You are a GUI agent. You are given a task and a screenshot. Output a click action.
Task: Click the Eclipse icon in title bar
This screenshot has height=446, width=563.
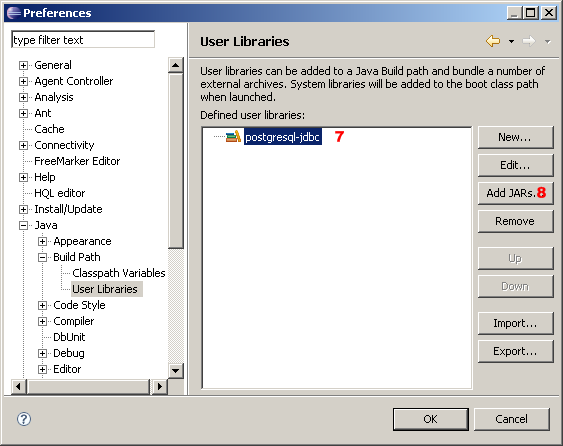14,13
